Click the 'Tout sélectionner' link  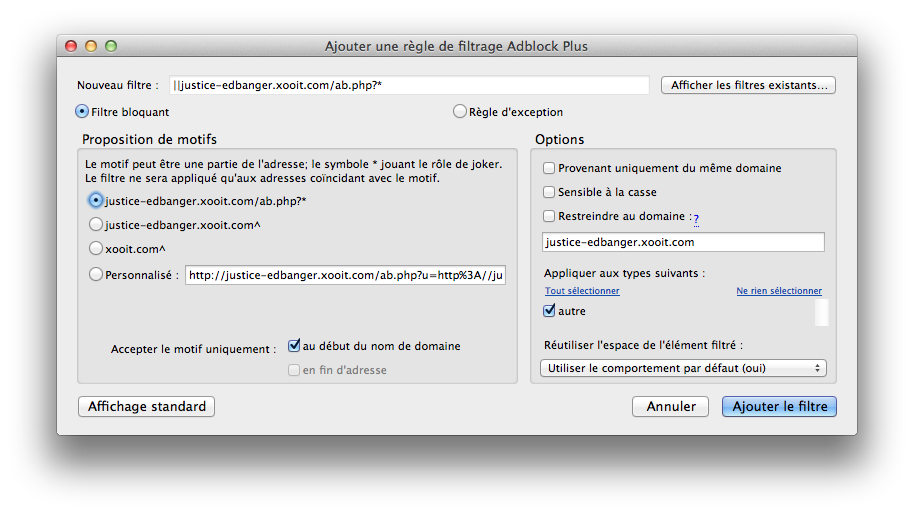[582, 291]
